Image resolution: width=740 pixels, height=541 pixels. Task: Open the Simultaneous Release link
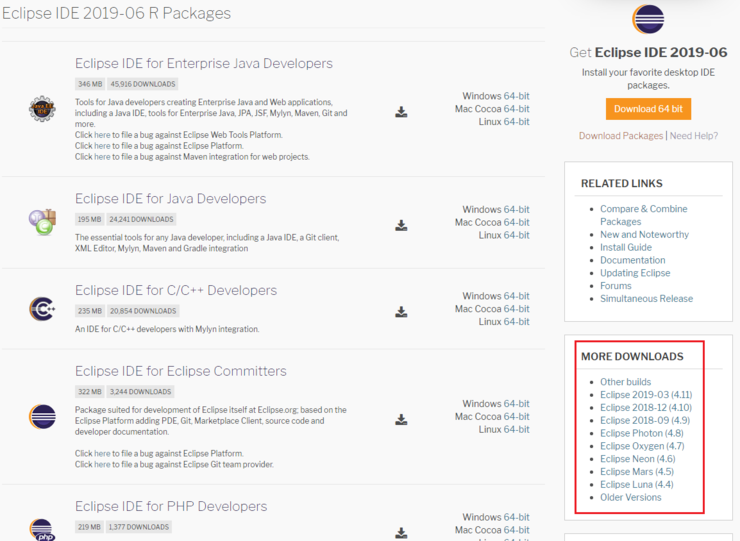click(x=646, y=298)
